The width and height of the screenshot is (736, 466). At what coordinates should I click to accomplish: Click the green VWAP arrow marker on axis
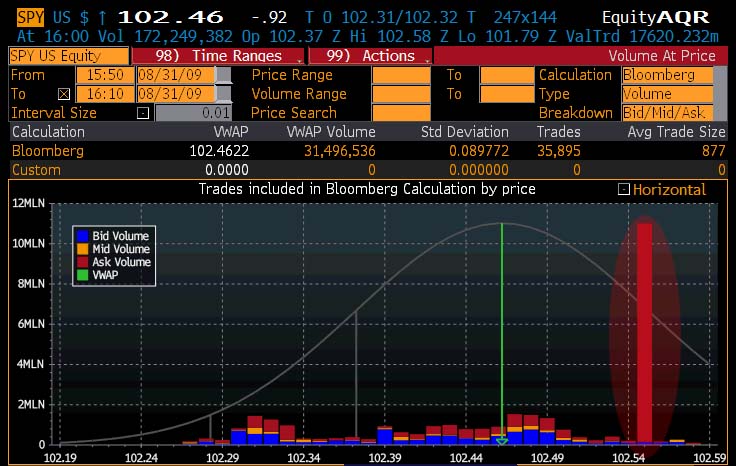tap(502, 441)
